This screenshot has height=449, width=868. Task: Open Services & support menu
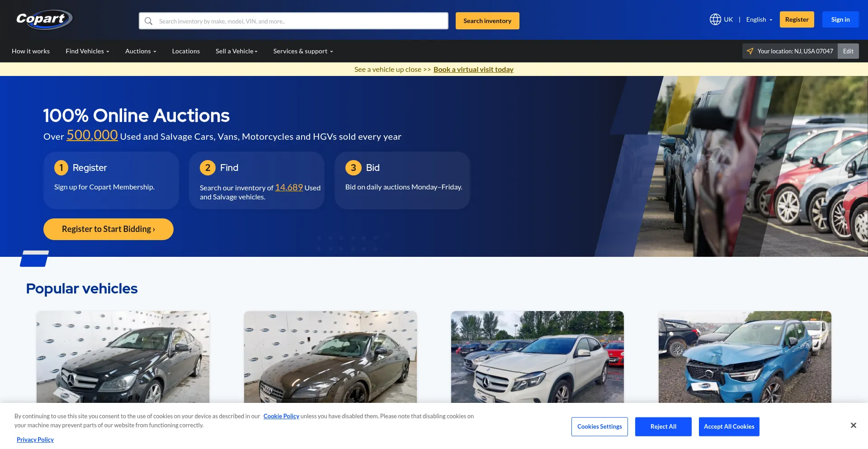303,51
